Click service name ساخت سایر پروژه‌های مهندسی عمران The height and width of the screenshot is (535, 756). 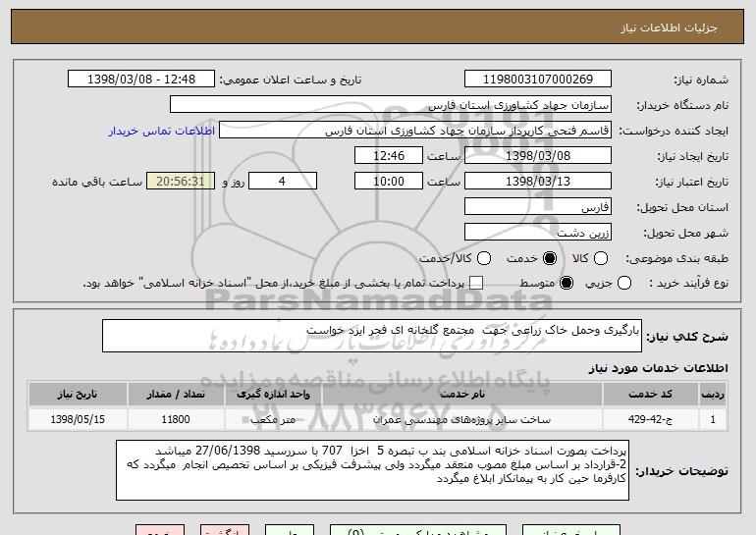click(x=461, y=419)
